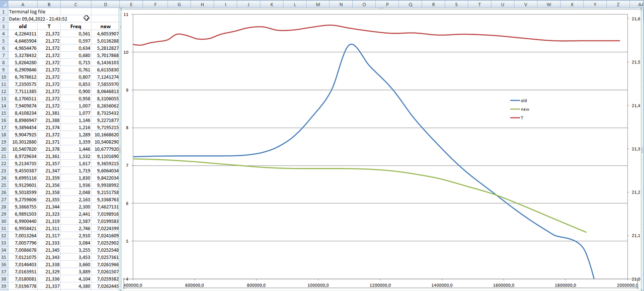Select cell containing 7,0196778
Screen dimensions: 644x291
coord(22,286)
